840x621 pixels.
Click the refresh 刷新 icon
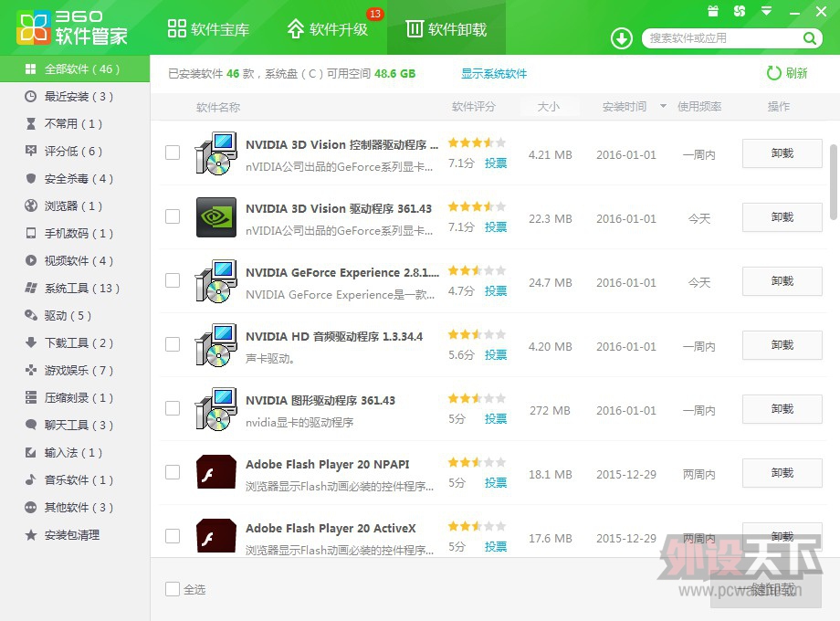pyautogui.click(x=773, y=73)
